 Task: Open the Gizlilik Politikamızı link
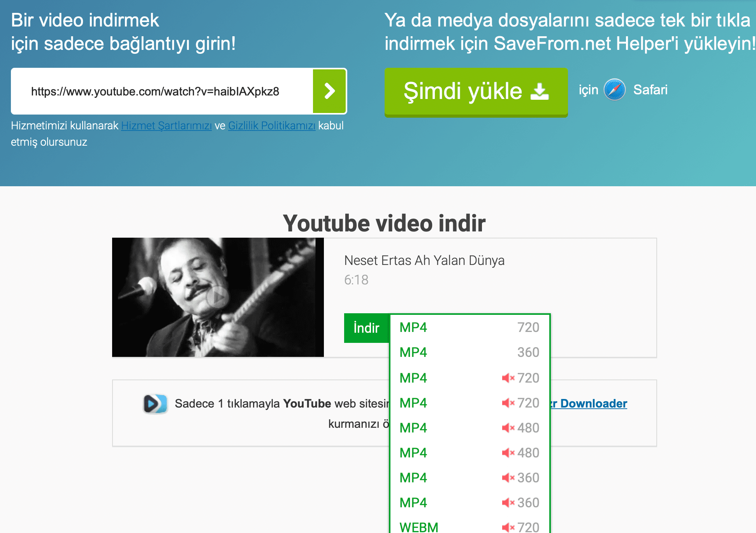click(x=272, y=125)
